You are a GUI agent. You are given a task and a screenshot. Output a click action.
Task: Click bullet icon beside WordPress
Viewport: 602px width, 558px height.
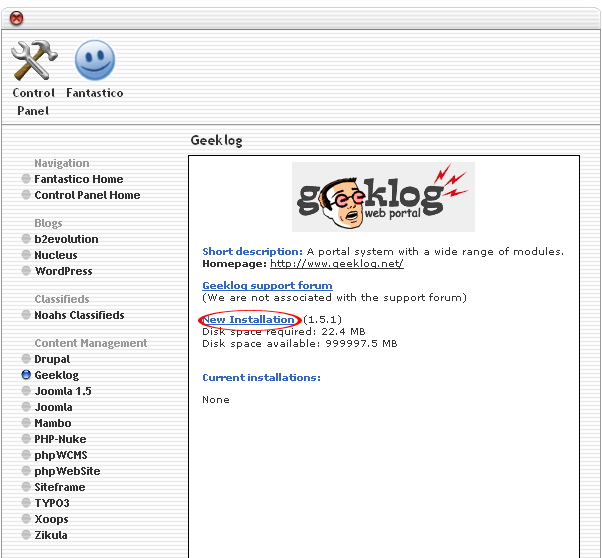pos(26,271)
